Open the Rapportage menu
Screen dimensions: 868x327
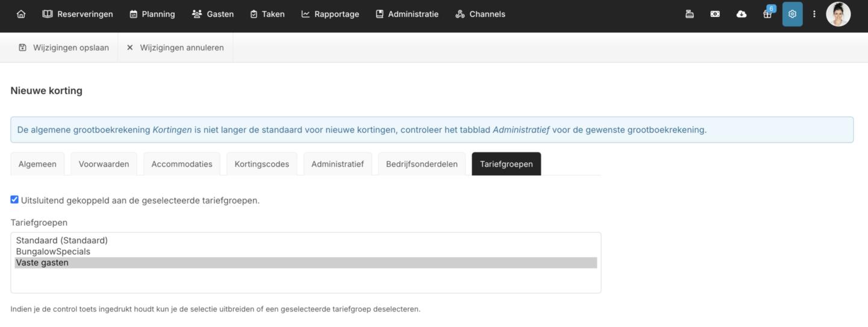pyautogui.click(x=330, y=14)
